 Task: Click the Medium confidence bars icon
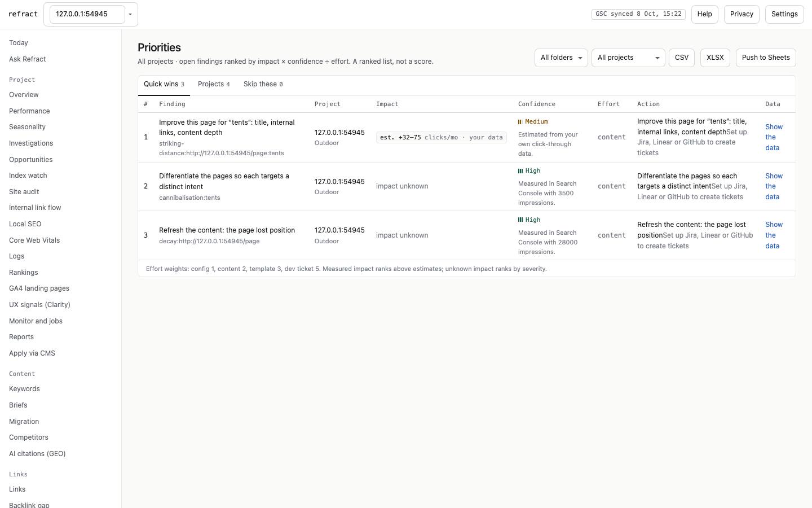520,122
